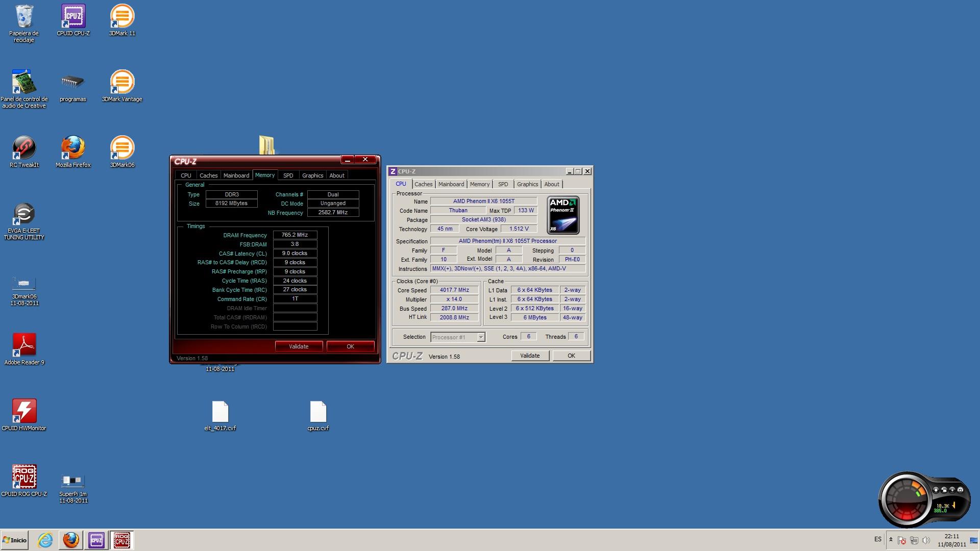Click Validate in the gray CPU-Z window
980x551 pixels.
[x=530, y=356]
